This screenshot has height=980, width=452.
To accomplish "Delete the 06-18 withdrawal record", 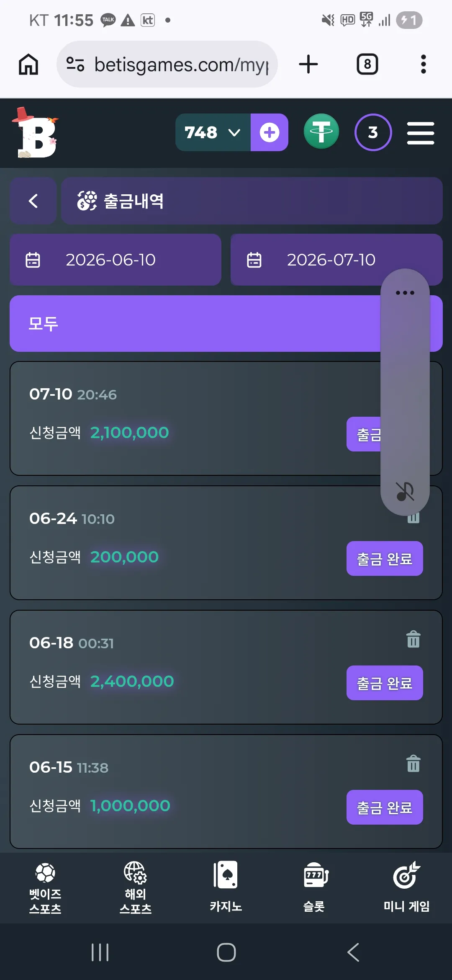I will pos(413,640).
